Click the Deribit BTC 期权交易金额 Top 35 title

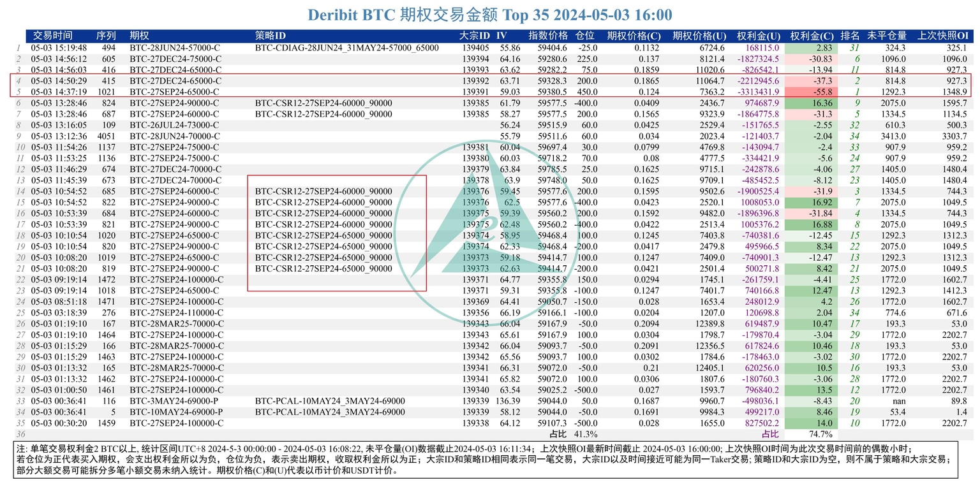pos(490,15)
